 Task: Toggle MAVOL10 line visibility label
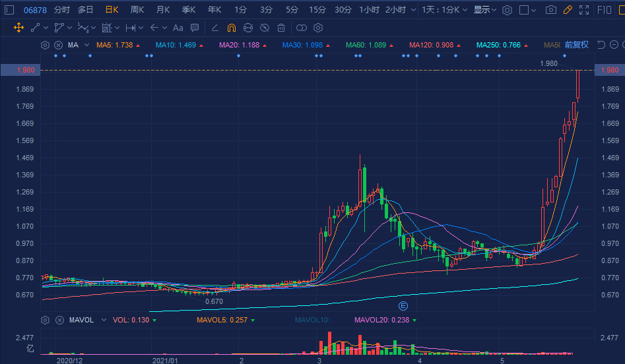click(312, 320)
